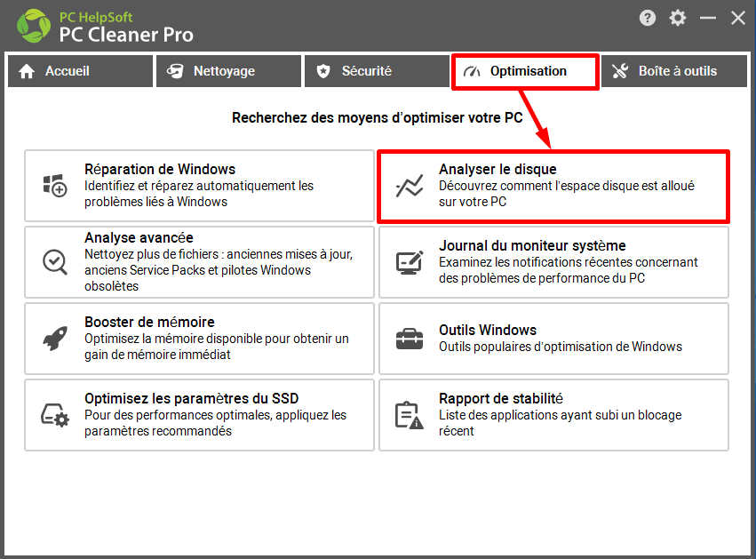The height and width of the screenshot is (559, 756).
Task: Click the magnifier checkmark icon for Analyse avancée
Action: pyautogui.click(x=55, y=262)
